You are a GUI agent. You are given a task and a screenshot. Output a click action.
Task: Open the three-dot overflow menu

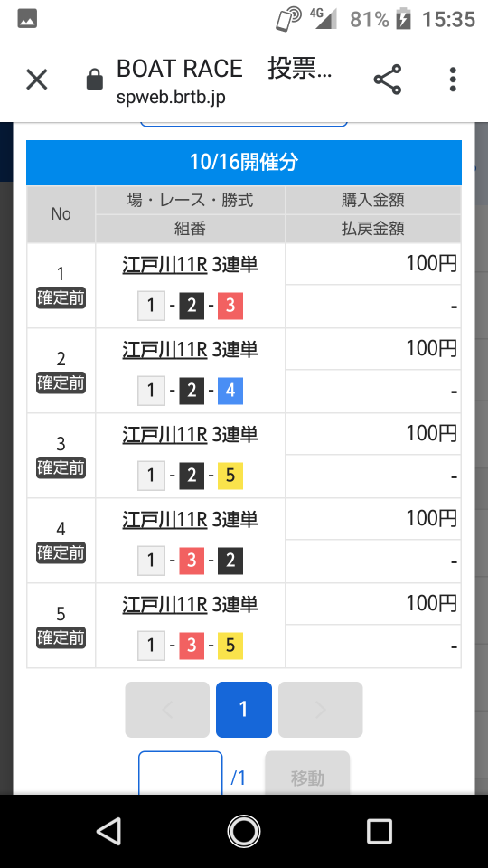[x=453, y=80]
